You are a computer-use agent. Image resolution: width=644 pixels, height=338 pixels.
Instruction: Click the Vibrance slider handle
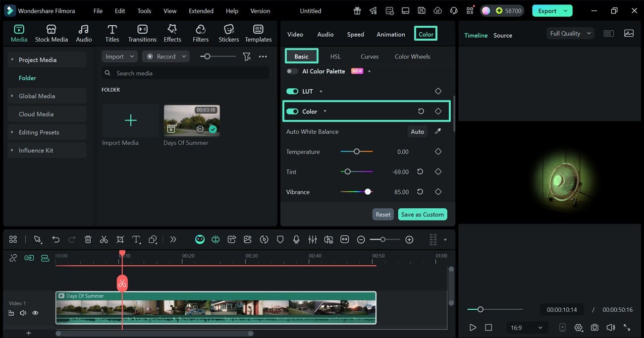click(367, 192)
